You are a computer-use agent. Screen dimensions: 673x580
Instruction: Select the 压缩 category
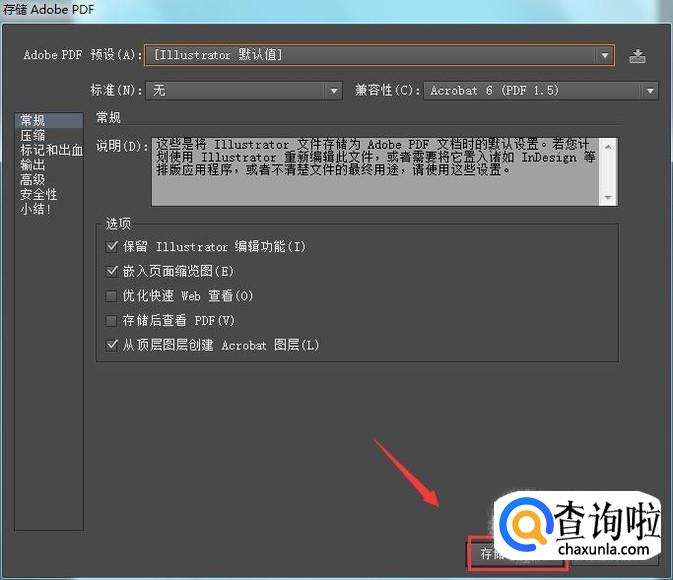[x=33, y=136]
